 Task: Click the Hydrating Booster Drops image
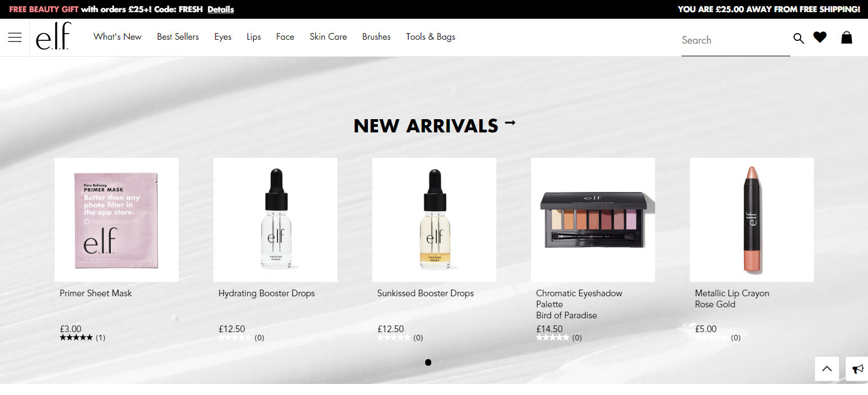click(x=275, y=220)
